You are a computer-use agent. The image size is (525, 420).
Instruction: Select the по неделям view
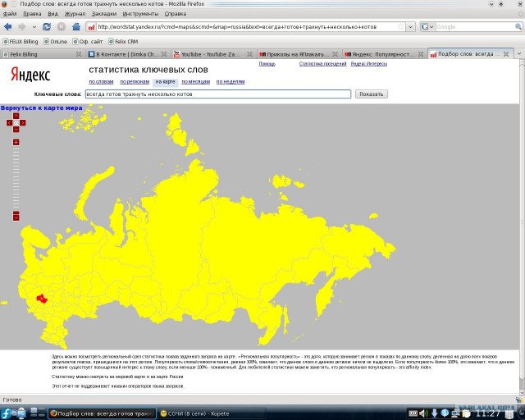click(x=231, y=82)
